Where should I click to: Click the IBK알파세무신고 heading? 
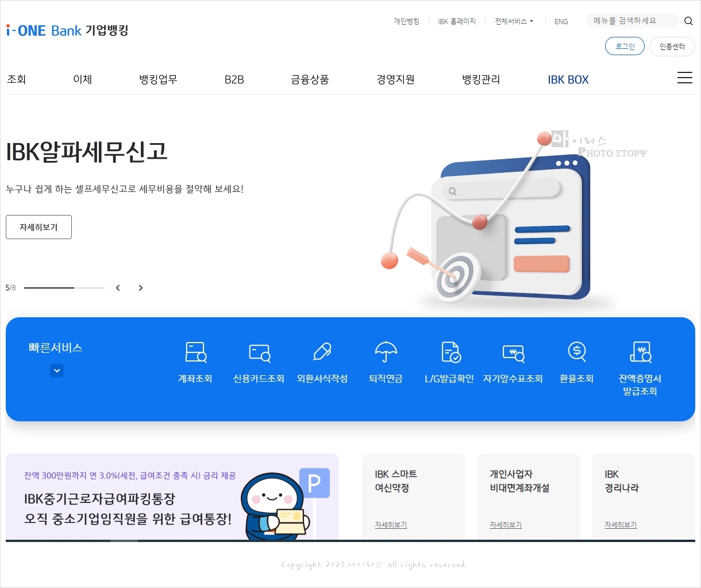point(87,152)
